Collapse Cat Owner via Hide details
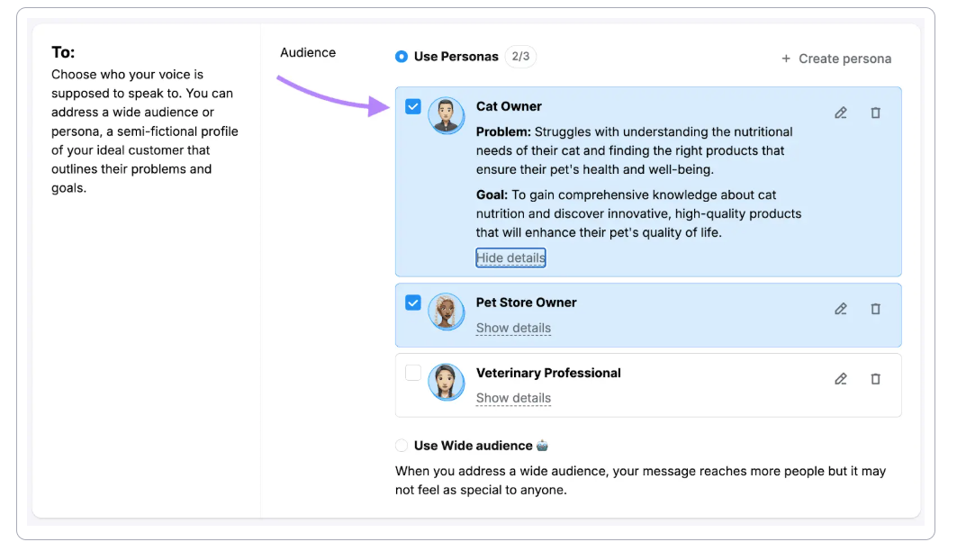 click(x=510, y=257)
